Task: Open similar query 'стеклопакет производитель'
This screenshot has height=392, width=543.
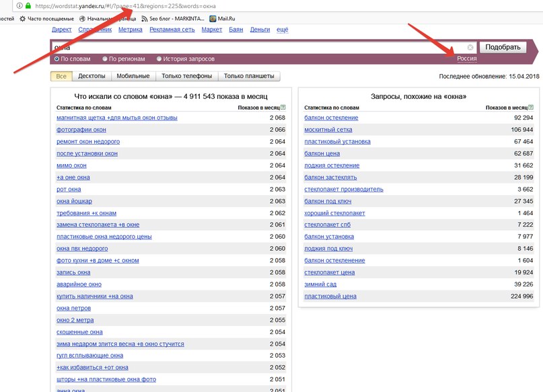Action: 344,189
